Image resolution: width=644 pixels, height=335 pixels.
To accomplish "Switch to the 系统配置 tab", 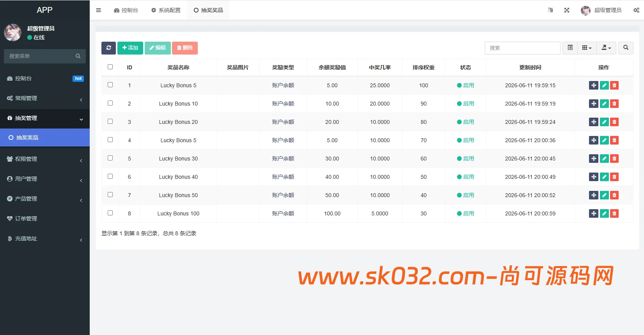I will point(166,10).
